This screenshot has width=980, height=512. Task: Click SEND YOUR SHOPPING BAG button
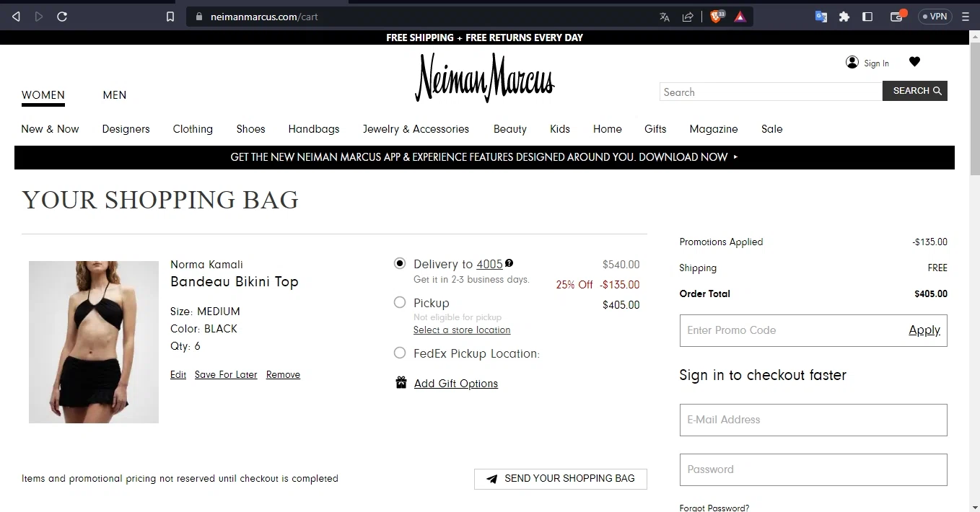point(561,479)
